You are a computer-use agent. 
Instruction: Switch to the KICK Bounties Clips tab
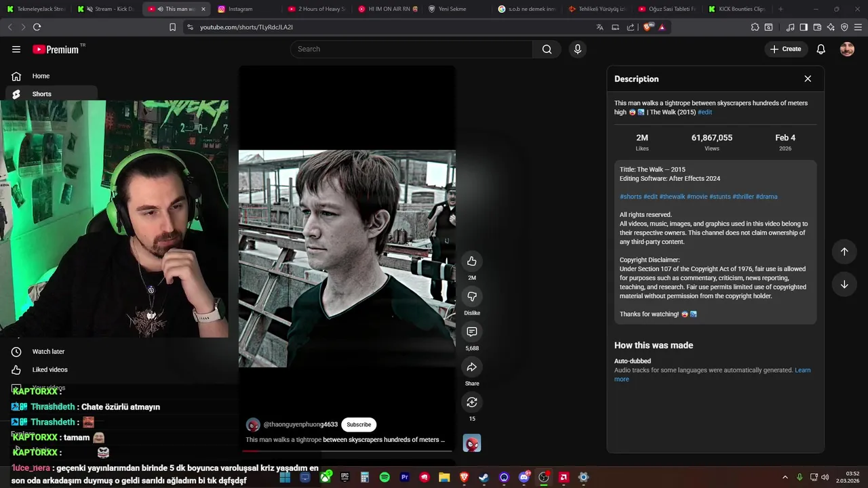[x=736, y=9]
